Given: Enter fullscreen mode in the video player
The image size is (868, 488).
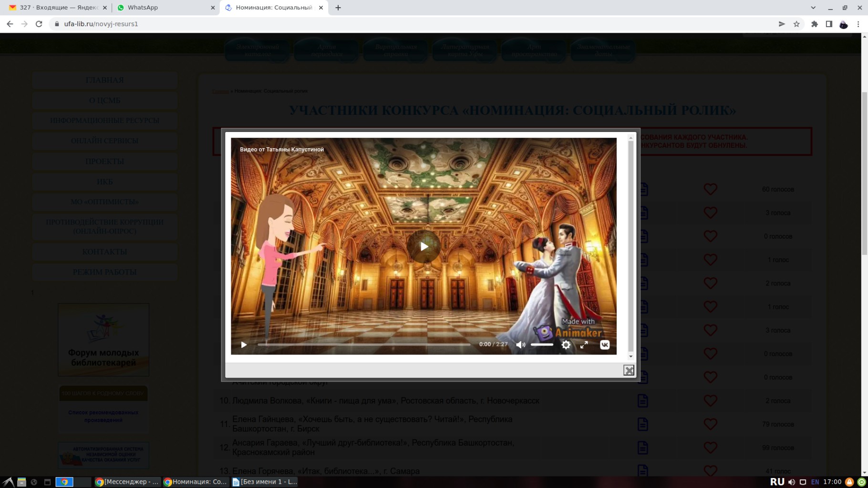Looking at the screenshot, I should (x=584, y=345).
